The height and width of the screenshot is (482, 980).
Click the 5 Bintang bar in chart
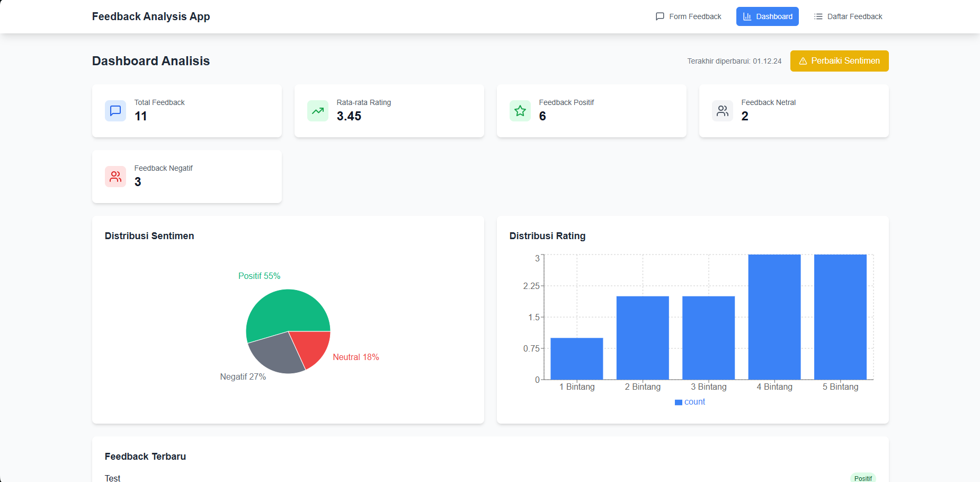coord(840,317)
